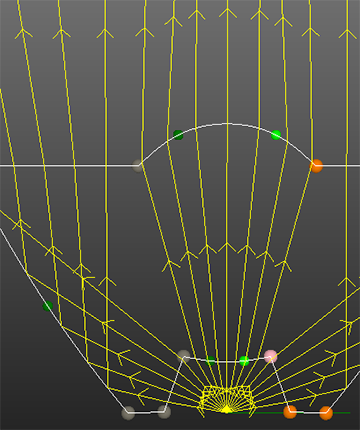360x430 pixels.
Task: Select dark green handle on small lower lens
Action: (x=210, y=361)
